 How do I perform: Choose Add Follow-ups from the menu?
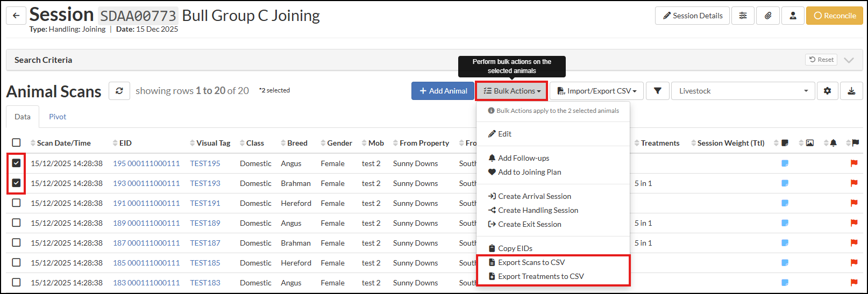(553, 158)
